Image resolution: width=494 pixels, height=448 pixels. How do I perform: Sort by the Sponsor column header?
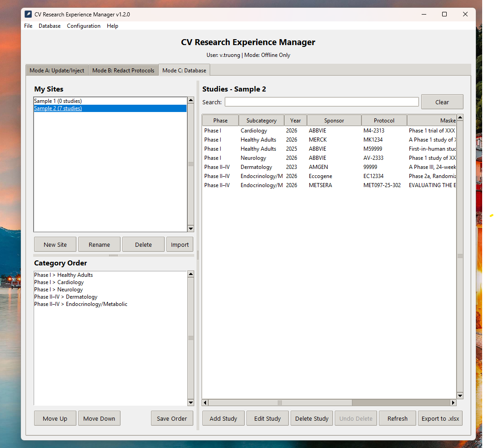334,121
